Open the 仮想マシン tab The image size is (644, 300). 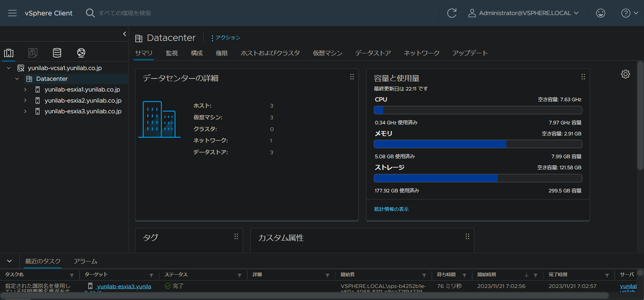[x=328, y=53]
